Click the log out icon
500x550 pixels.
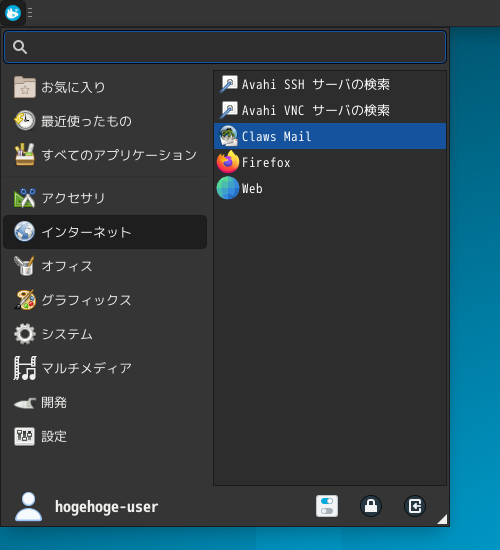pos(415,506)
